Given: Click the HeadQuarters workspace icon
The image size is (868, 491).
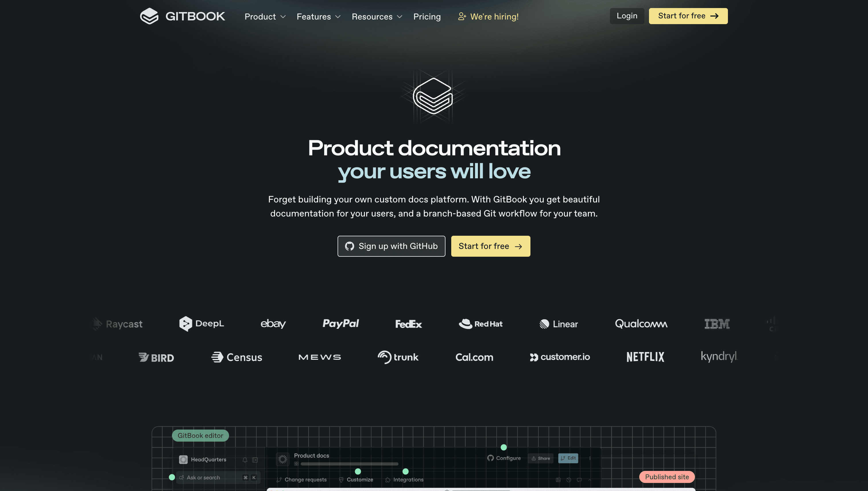Looking at the screenshot, I should 183,459.
